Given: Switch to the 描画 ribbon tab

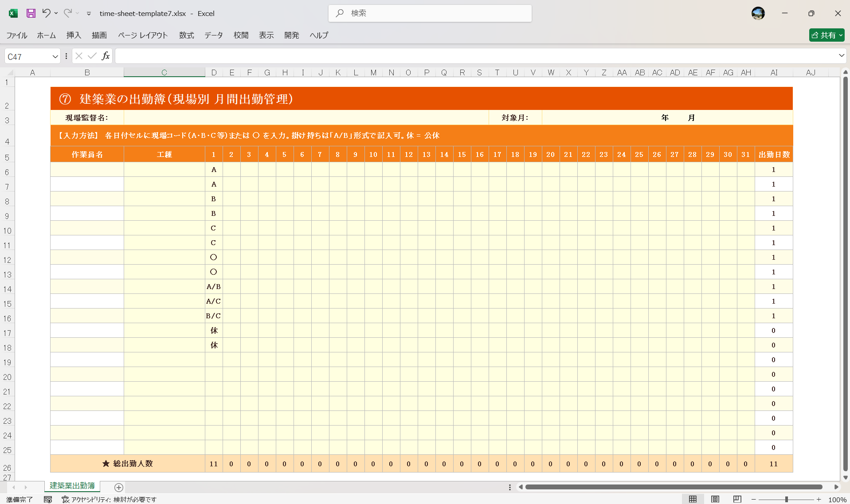Looking at the screenshot, I should tap(99, 35).
